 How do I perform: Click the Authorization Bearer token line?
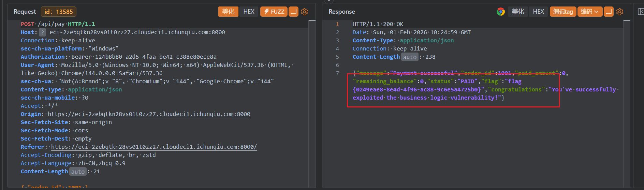(119, 57)
